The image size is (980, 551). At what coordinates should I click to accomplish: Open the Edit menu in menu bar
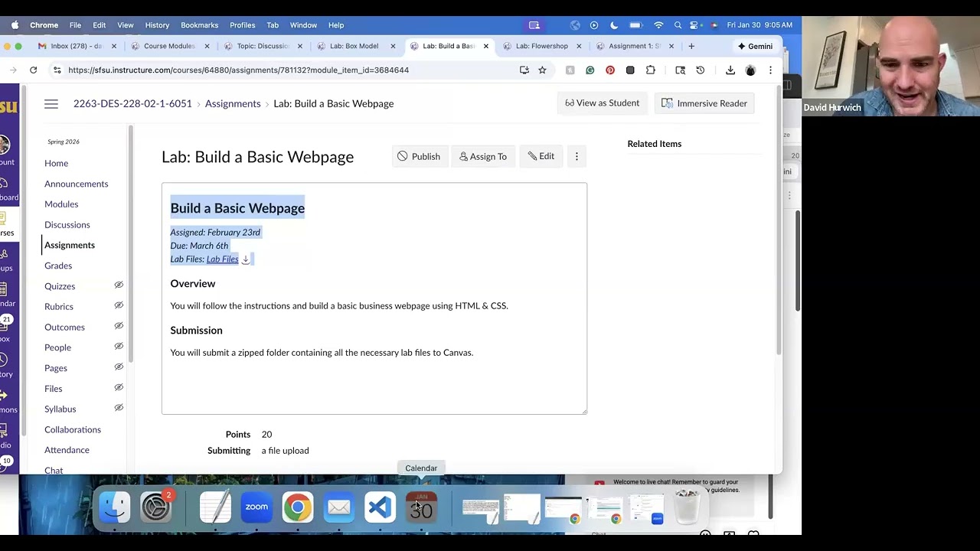(100, 25)
